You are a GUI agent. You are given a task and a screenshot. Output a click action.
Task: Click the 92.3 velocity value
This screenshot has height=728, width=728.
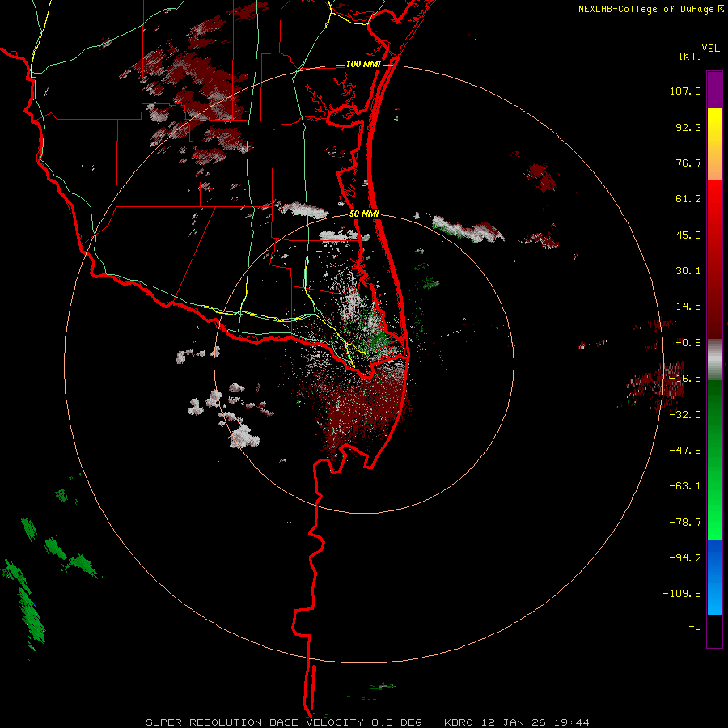[x=688, y=127]
